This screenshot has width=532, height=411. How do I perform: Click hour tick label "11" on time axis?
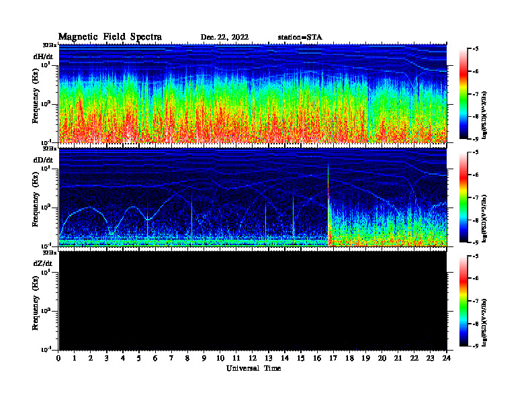click(236, 359)
